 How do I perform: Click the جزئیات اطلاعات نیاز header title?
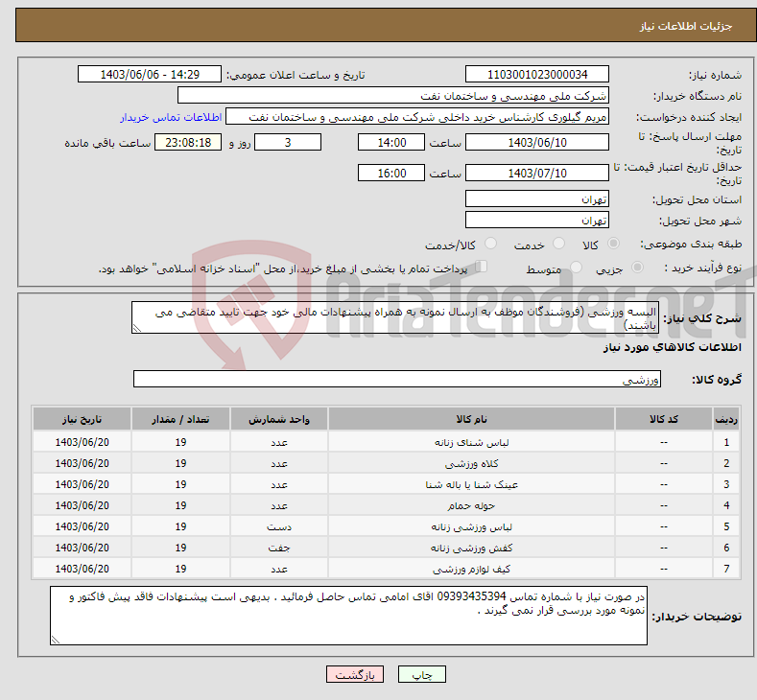(686, 26)
